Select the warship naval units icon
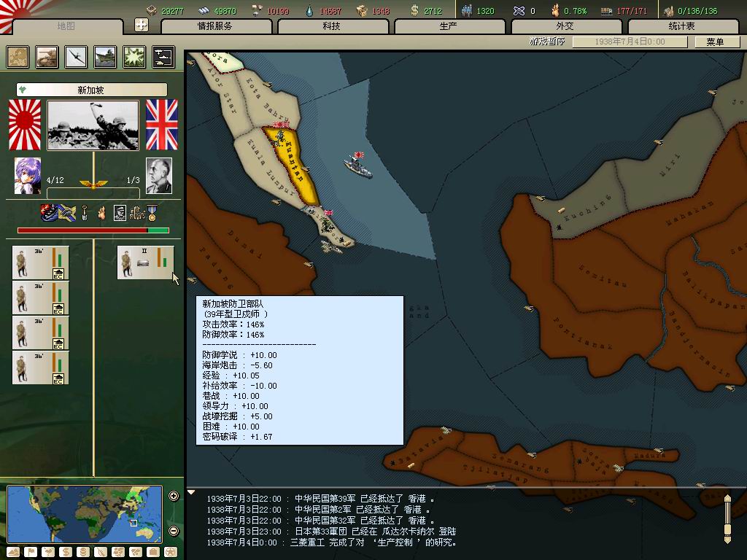The height and width of the screenshot is (560, 747). [105, 57]
